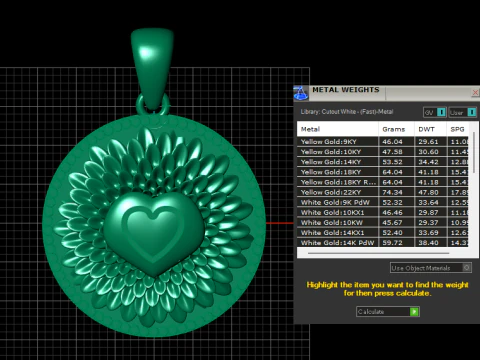Select the White Gold:14K PdW row
This screenshot has height=360, width=480.
coord(382,242)
